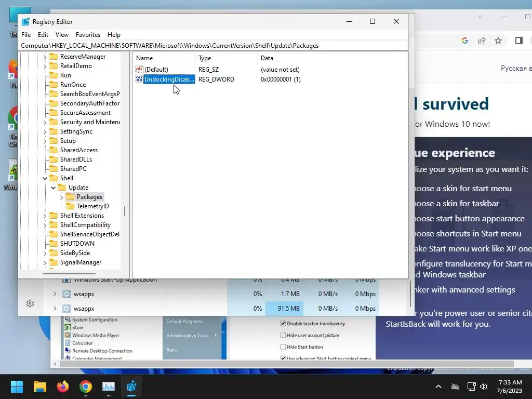The image size is (532, 399).
Task: Click the browser bookmark star icon
Action: (498, 41)
